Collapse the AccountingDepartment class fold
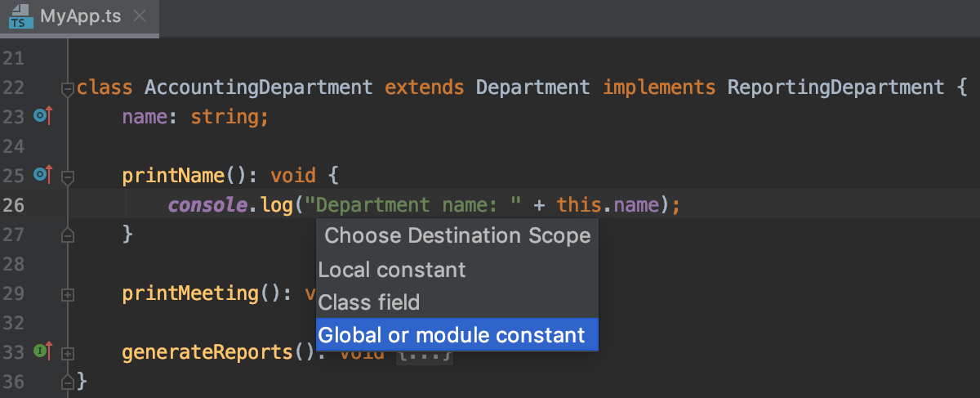 [x=68, y=88]
